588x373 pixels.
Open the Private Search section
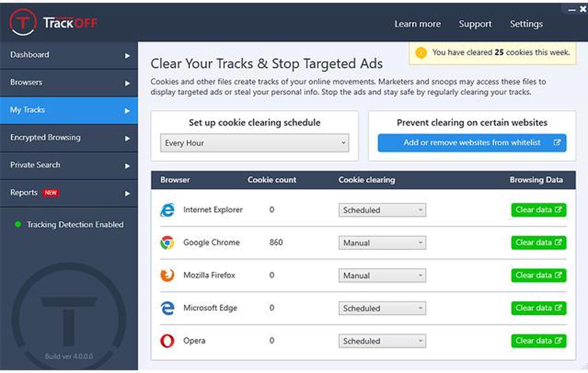click(x=69, y=166)
